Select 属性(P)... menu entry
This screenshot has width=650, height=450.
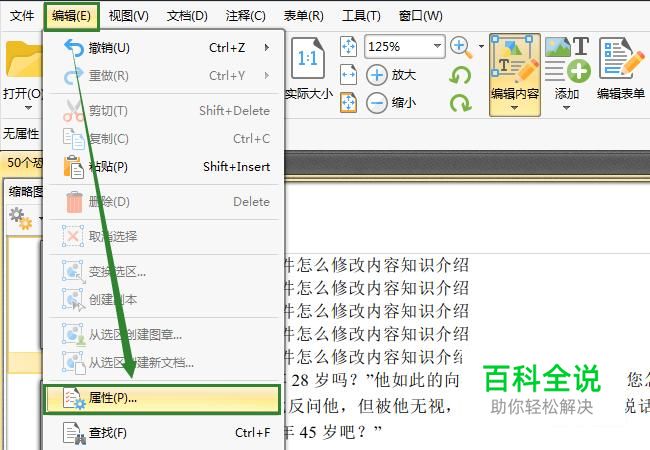[162, 398]
